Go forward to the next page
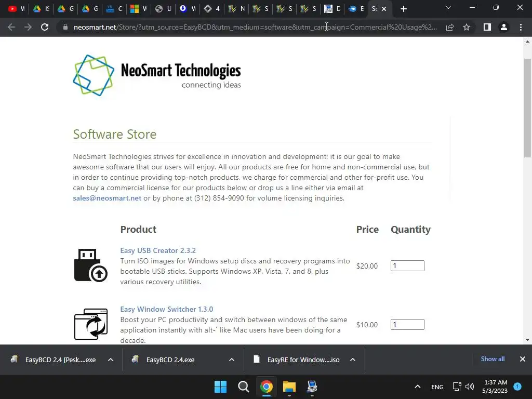 pyautogui.click(x=28, y=27)
